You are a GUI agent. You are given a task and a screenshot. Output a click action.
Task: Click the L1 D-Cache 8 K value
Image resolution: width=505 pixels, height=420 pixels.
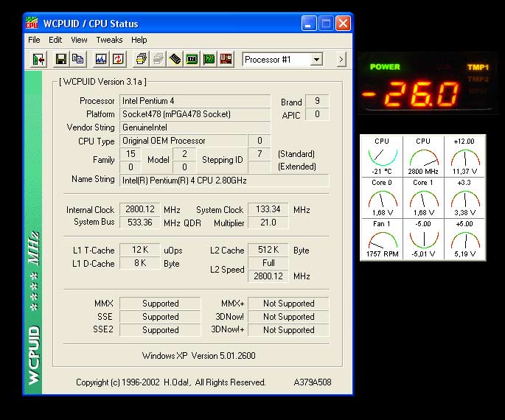(140, 263)
